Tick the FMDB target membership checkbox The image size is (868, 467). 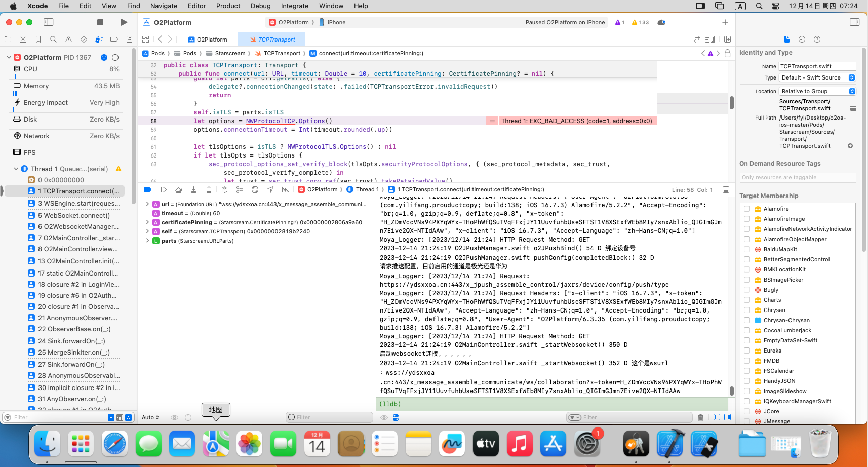pyautogui.click(x=747, y=361)
